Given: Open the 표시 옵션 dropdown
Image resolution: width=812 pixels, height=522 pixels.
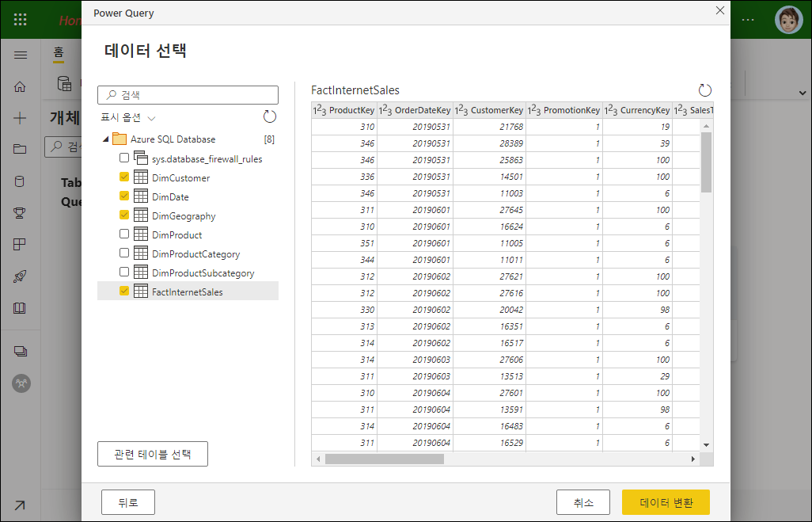Looking at the screenshot, I should 128,118.
